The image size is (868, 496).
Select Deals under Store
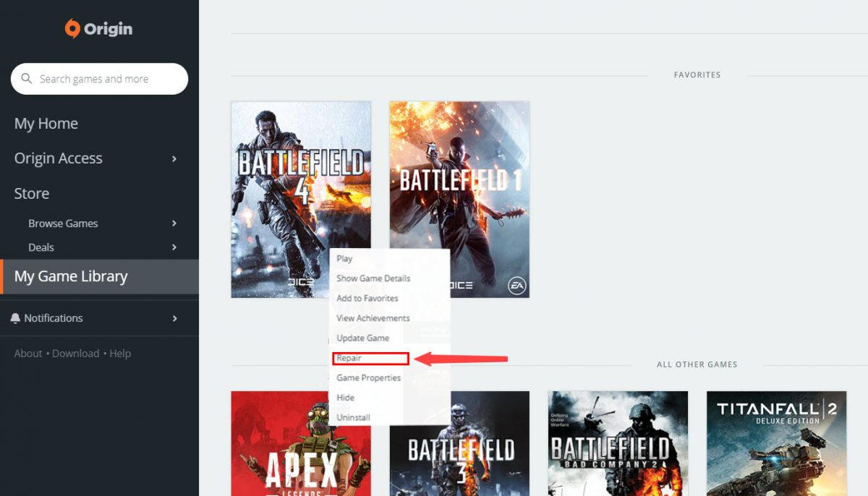41,247
